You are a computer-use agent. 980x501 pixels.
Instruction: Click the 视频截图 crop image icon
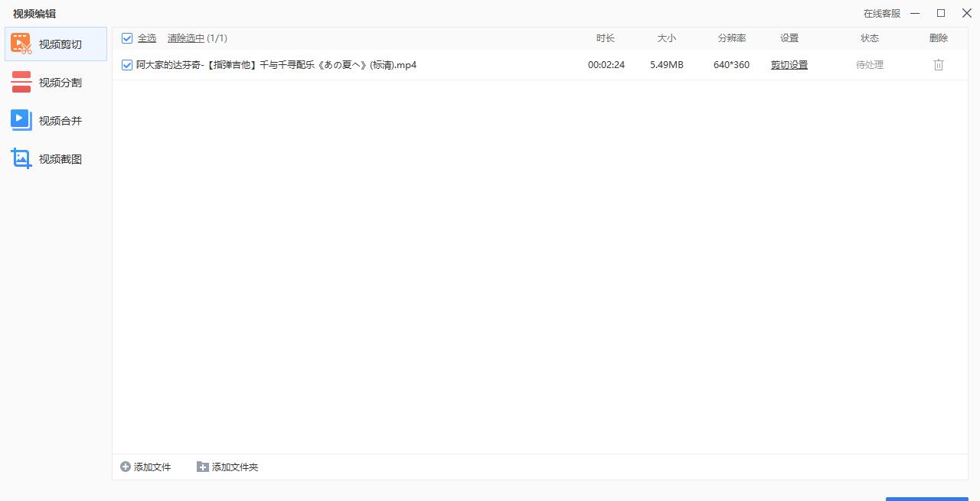(21, 158)
